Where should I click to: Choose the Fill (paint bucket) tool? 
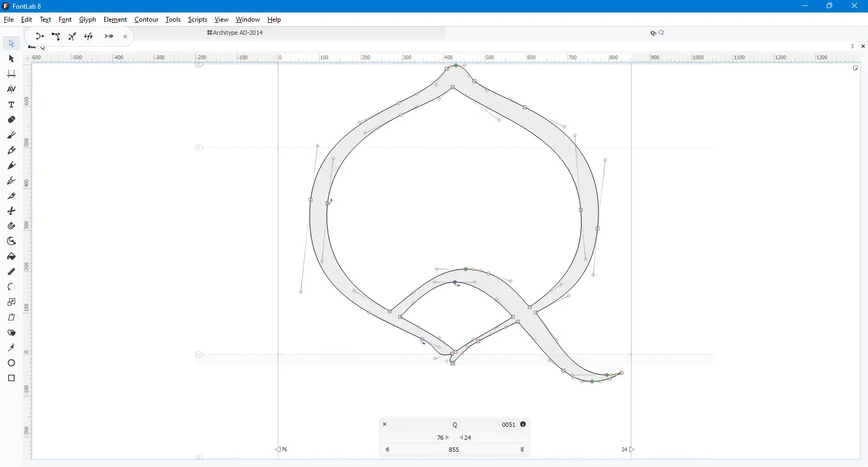click(x=11, y=256)
